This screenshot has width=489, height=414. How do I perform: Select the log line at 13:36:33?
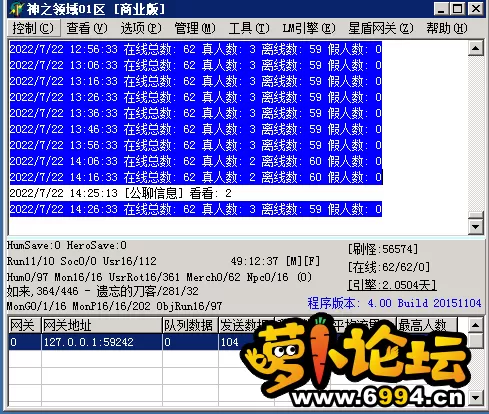click(x=196, y=113)
